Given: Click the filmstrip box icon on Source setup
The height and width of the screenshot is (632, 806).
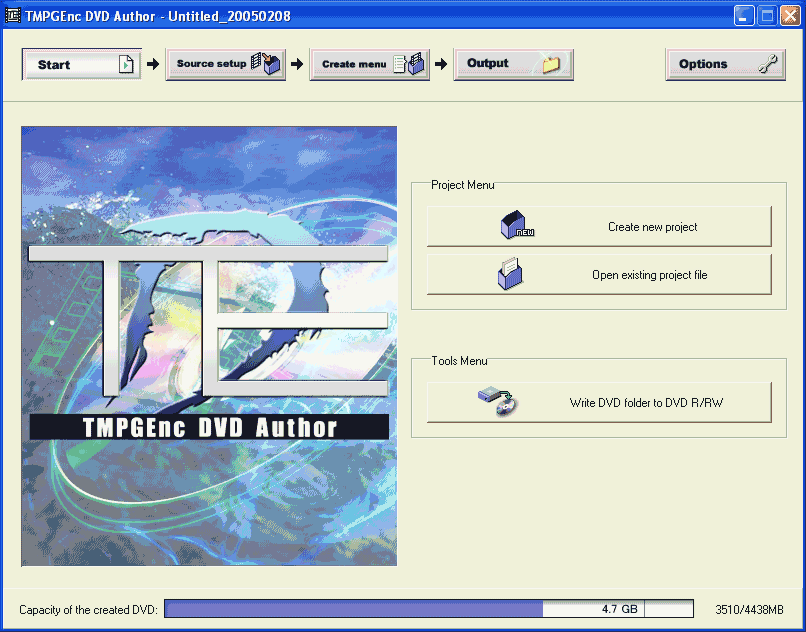Looking at the screenshot, I should [x=267, y=64].
